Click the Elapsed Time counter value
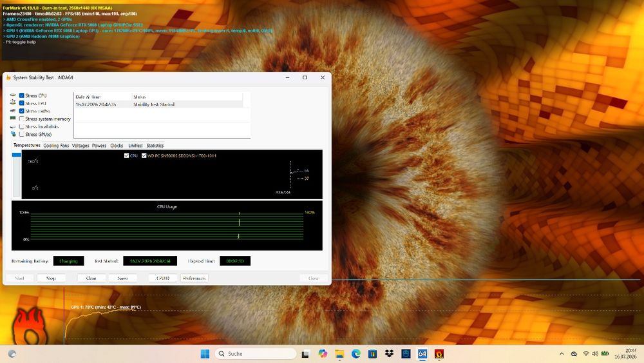Viewport: 644px width, 363px height. pyautogui.click(x=235, y=261)
